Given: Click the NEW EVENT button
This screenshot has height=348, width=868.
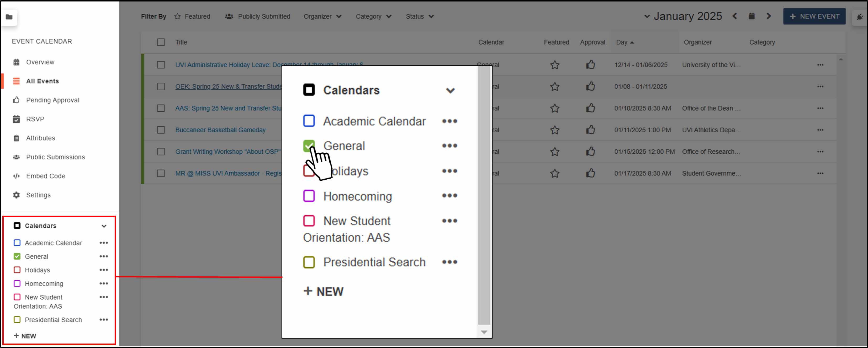Looking at the screenshot, I should (814, 16).
